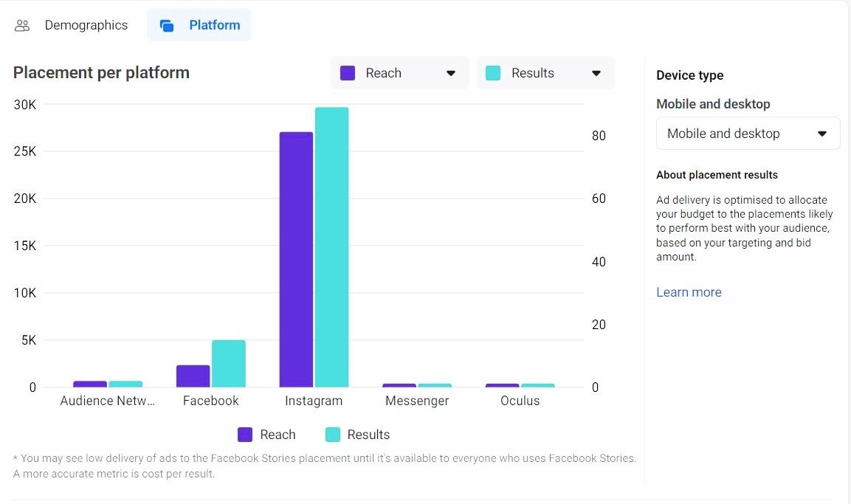Click the Learn more link
This screenshot has width=851, height=504.
[689, 292]
